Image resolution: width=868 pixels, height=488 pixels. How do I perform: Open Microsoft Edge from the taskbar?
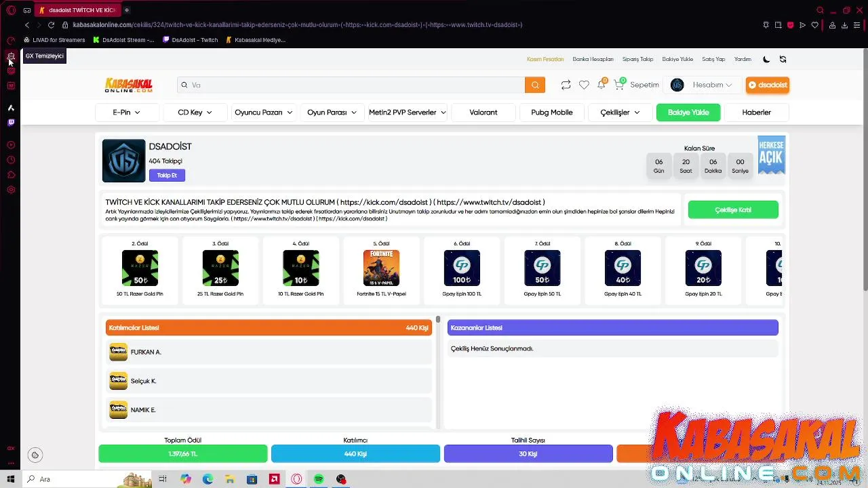pyautogui.click(x=208, y=479)
